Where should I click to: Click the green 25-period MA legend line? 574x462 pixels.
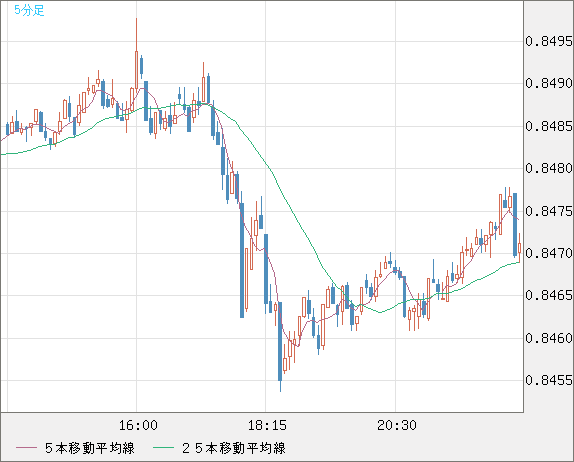(x=163, y=448)
